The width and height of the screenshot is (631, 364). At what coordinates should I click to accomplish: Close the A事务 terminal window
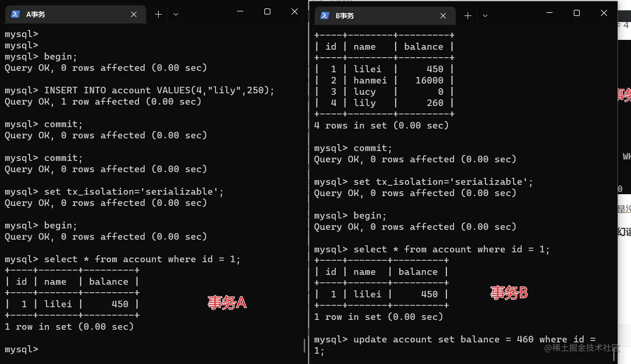(294, 12)
